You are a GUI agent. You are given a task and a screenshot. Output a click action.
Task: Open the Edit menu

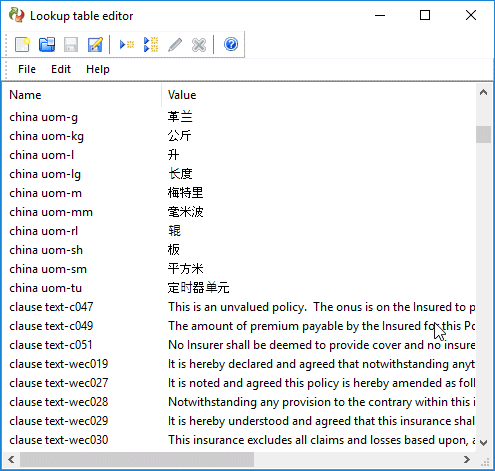click(61, 69)
